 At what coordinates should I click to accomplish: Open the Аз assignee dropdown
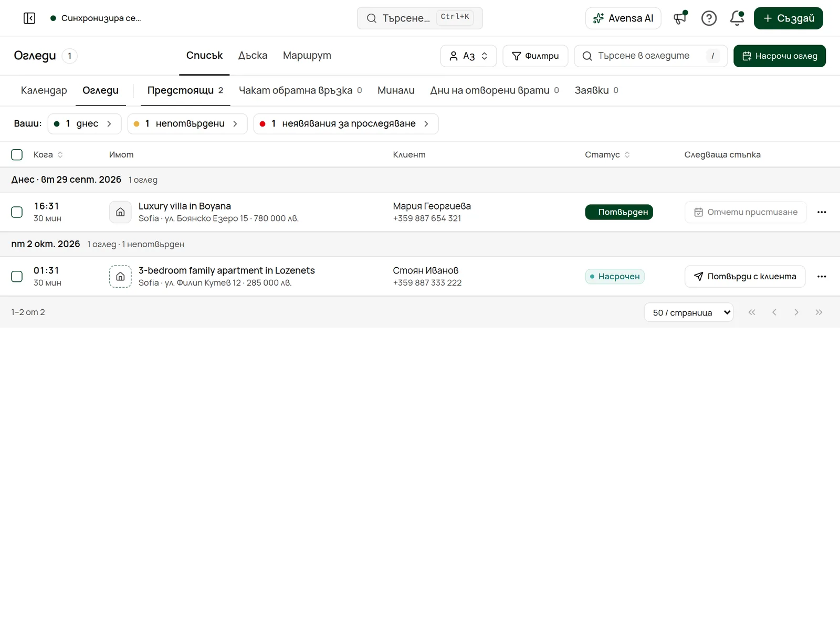pos(468,56)
